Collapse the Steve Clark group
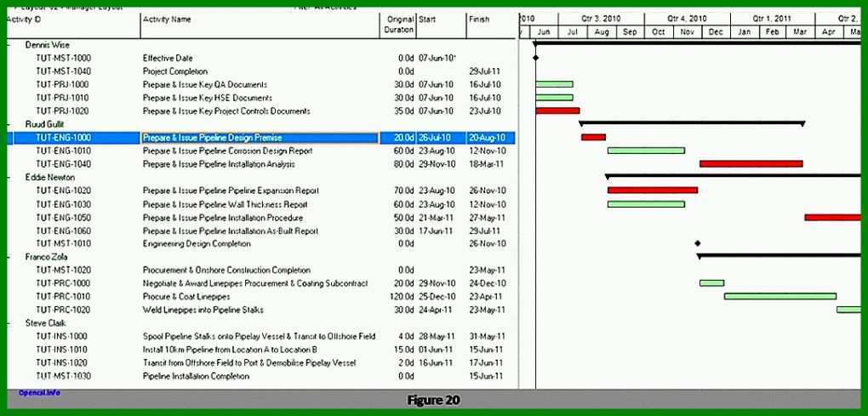The width and height of the screenshot is (868, 416). click(x=9, y=323)
